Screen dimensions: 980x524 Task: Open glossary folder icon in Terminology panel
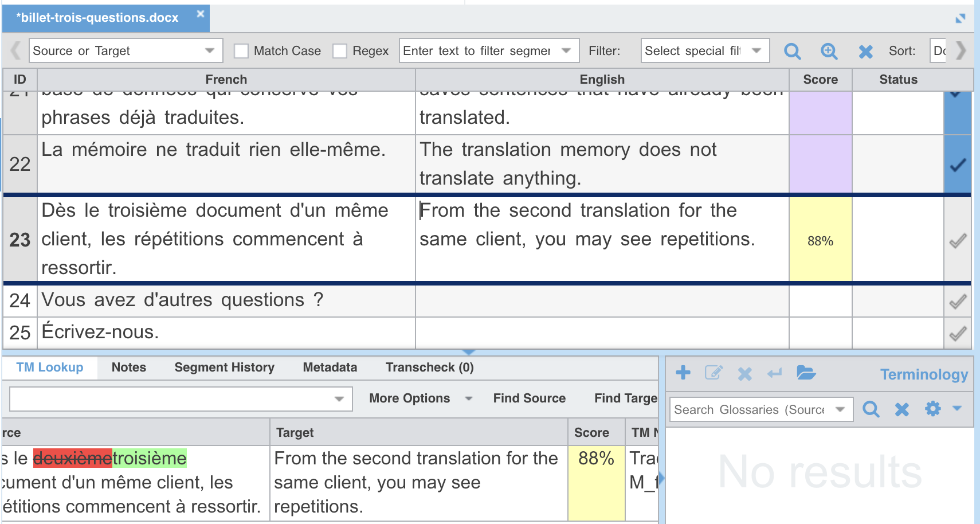[x=806, y=373]
